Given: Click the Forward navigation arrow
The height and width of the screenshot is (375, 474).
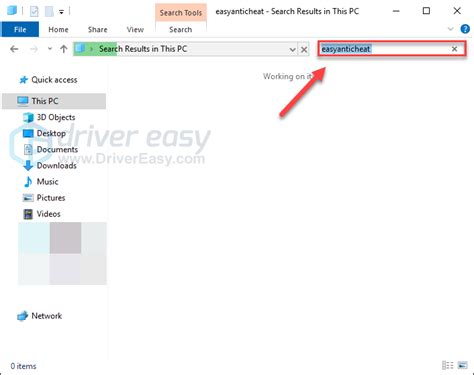Looking at the screenshot, I should click(x=34, y=49).
